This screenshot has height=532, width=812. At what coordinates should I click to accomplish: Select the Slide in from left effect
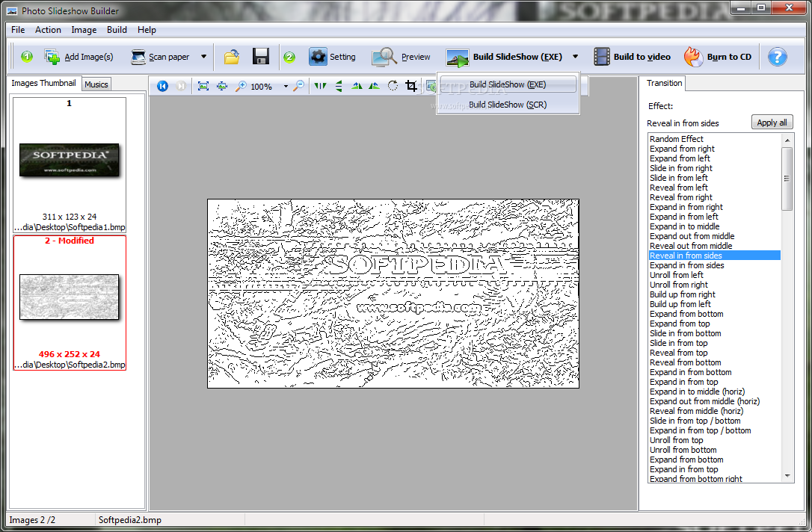click(x=715, y=178)
